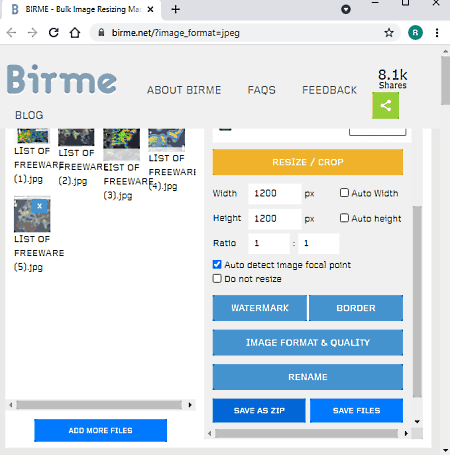Open the Blog page

point(29,115)
